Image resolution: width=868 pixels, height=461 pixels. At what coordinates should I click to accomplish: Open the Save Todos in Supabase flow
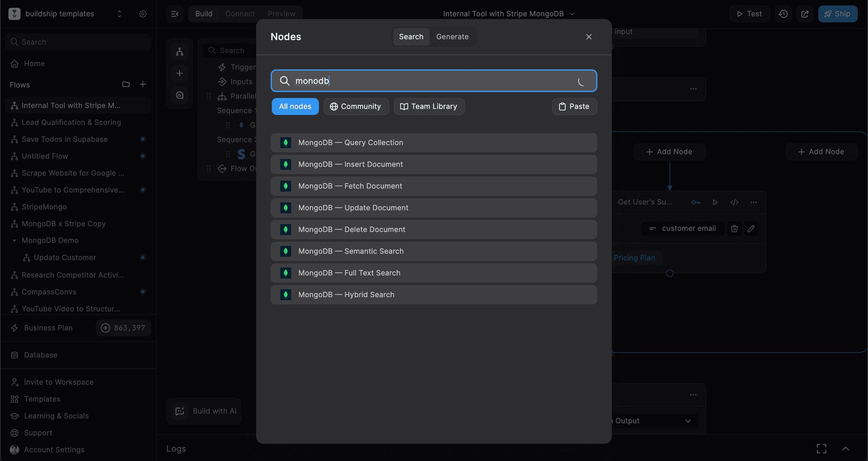(x=78, y=139)
